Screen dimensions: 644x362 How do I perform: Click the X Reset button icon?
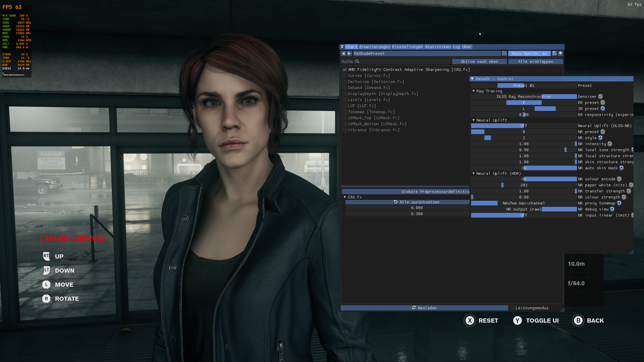tap(470, 321)
